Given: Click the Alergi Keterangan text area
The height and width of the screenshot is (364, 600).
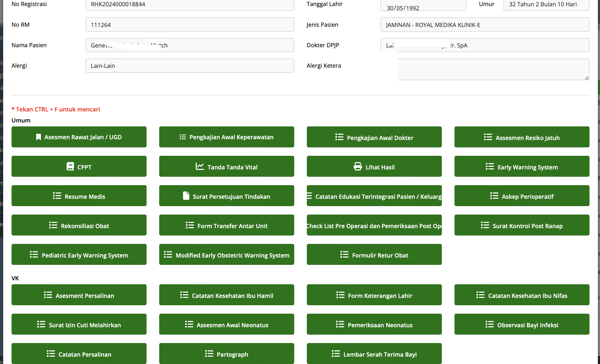Looking at the screenshot, I should (493, 69).
